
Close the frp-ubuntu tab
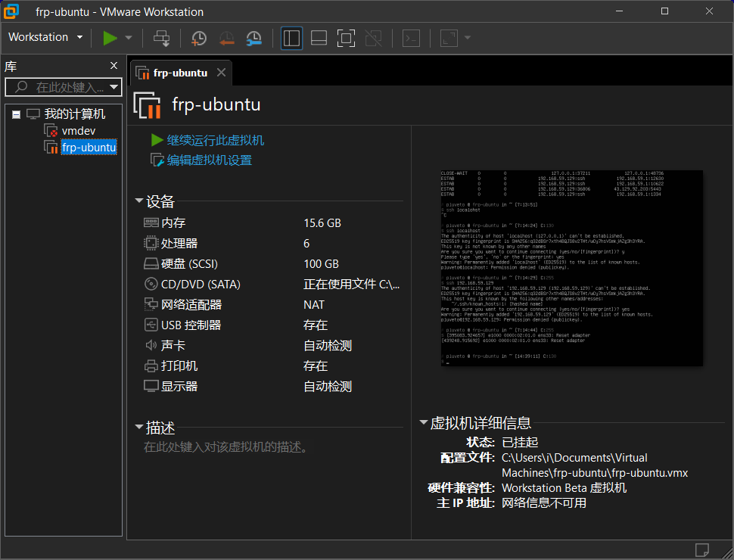(x=222, y=73)
